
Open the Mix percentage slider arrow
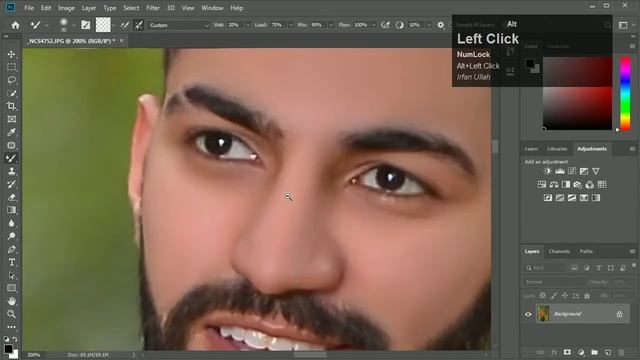tap(331, 25)
